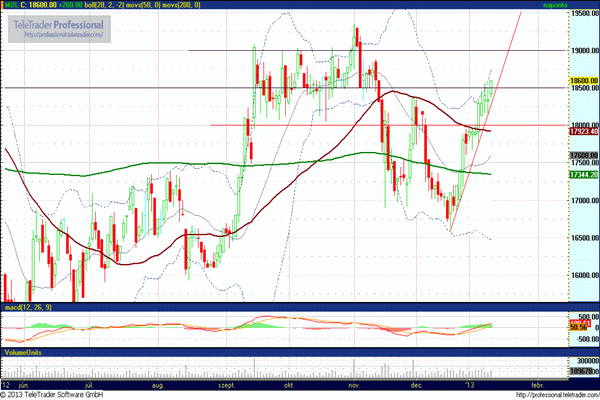This screenshot has height=400, width=600.
Task: Select the macd(12, 26, 9) panel title
Action: (x=28, y=307)
